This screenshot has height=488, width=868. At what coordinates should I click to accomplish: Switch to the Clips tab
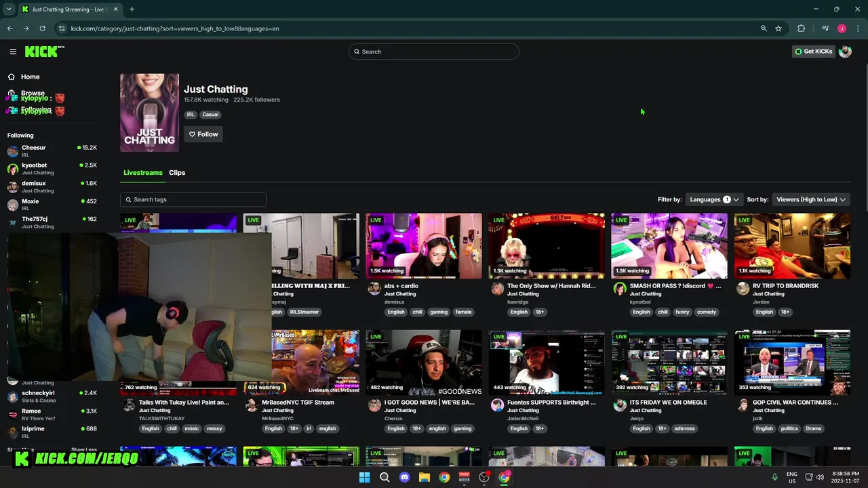pyautogui.click(x=177, y=173)
